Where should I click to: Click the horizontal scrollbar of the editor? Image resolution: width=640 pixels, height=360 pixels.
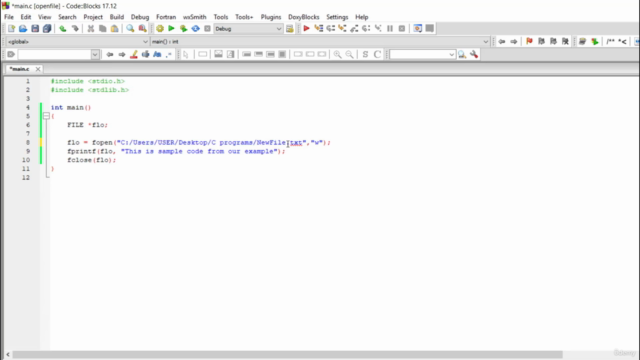coord(287,354)
